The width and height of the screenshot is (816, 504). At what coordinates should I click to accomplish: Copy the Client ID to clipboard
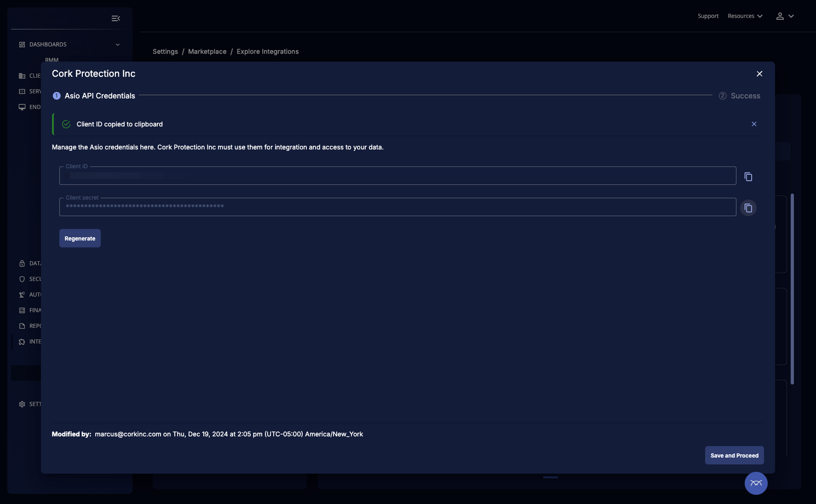tap(748, 177)
